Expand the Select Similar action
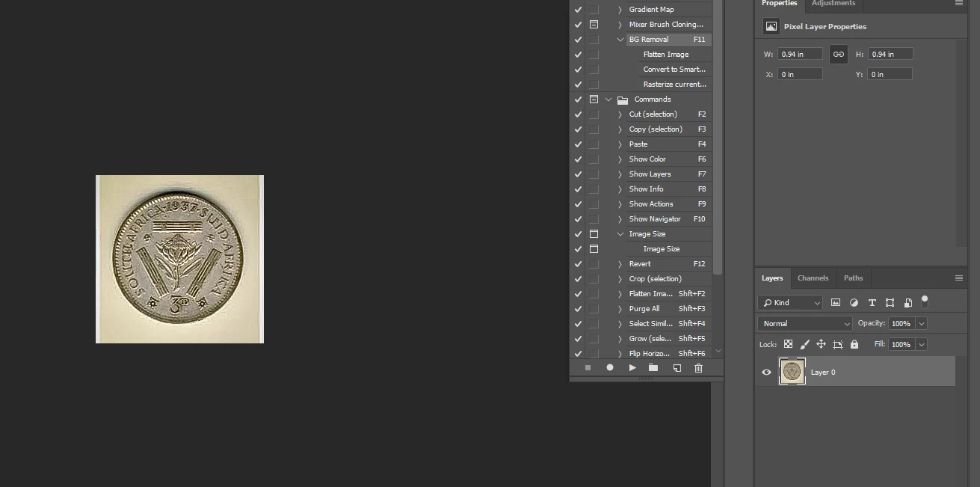This screenshot has height=487, width=980. tap(620, 324)
